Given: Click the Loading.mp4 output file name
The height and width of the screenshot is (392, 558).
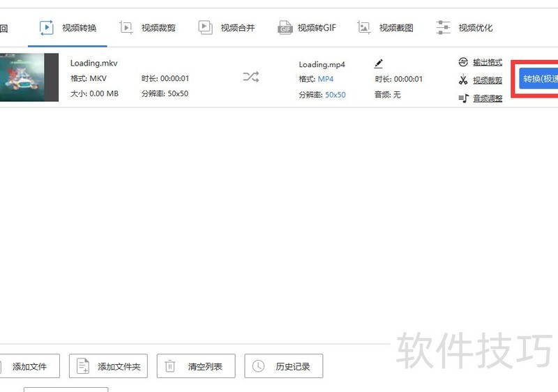Looking at the screenshot, I should (322, 65).
